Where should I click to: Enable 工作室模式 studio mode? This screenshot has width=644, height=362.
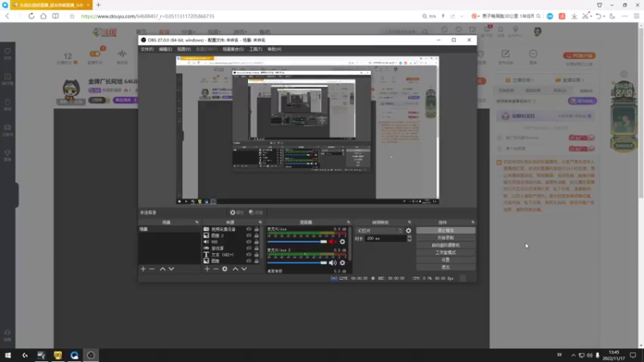pyautogui.click(x=446, y=253)
